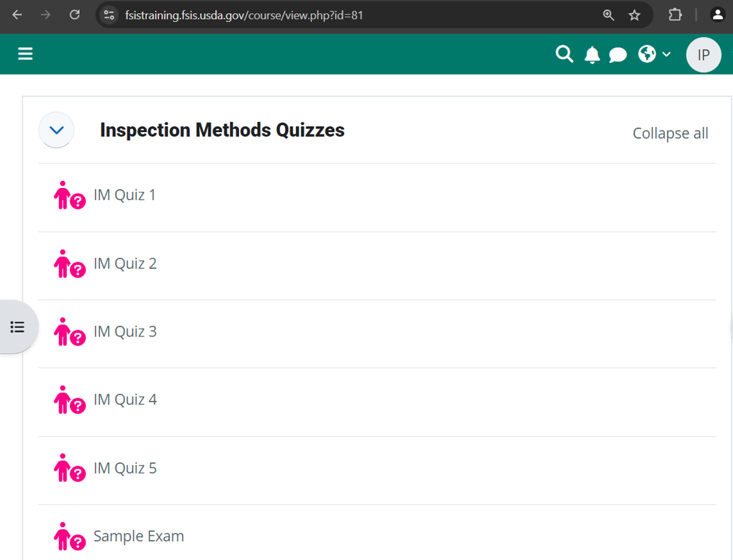Image resolution: width=733 pixels, height=560 pixels.
Task: Open the course index drawer
Action: coord(17,327)
